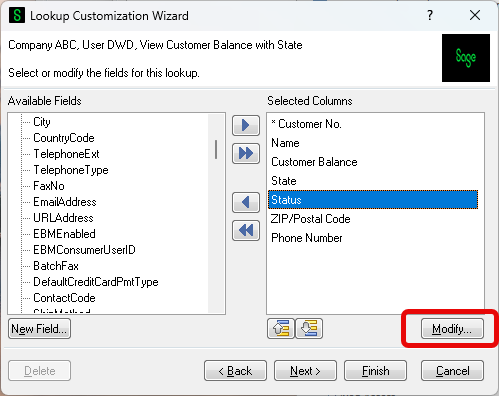Image resolution: width=499 pixels, height=396 pixels.
Task: Select the FaxNo available field
Action: tap(49, 186)
